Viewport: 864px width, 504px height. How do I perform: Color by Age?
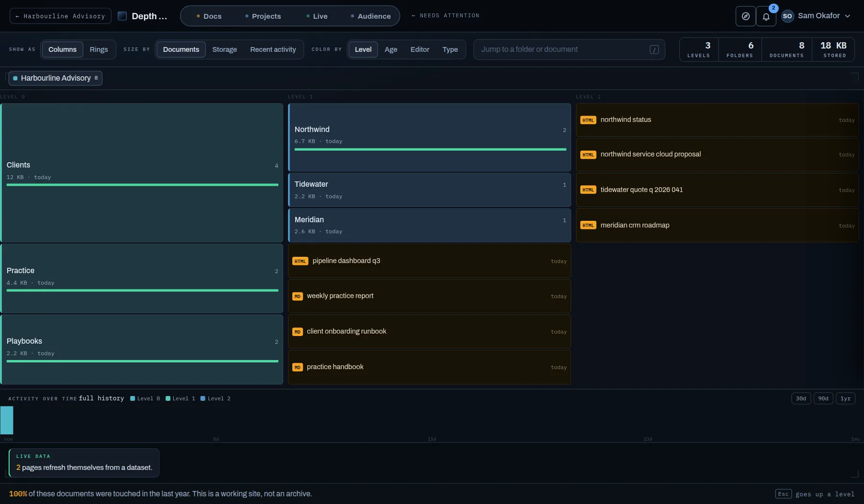pos(391,49)
